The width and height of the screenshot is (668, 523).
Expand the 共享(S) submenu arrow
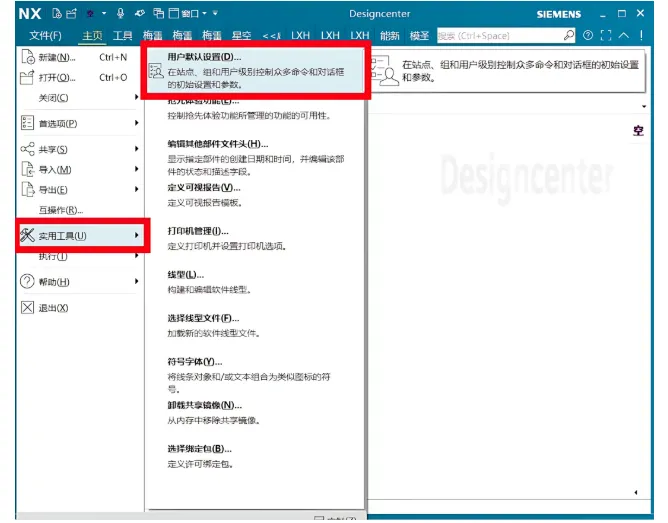pyautogui.click(x=136, y=149)
